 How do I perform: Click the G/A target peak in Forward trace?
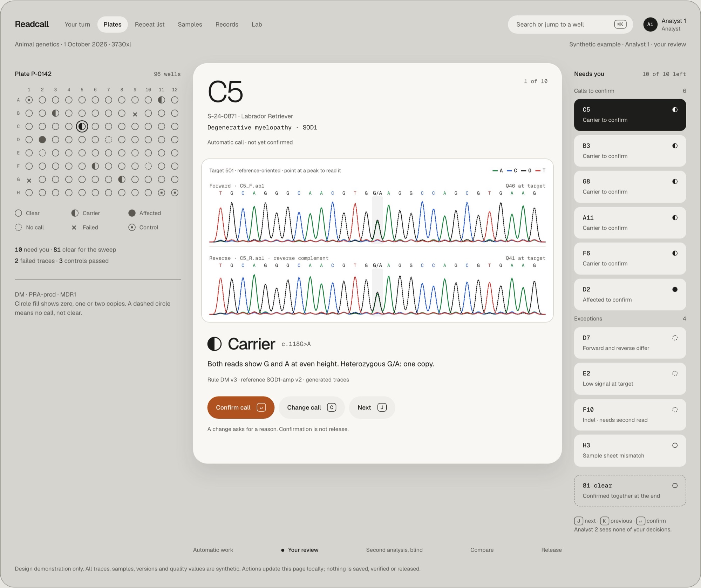(x=377, y=220)
